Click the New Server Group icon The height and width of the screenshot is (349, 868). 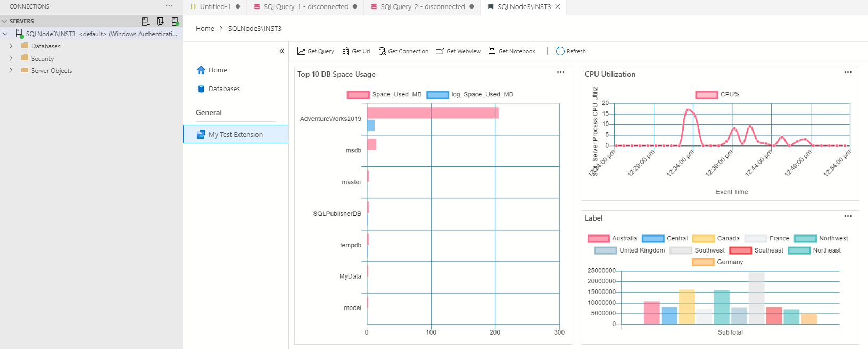(160, 21)
